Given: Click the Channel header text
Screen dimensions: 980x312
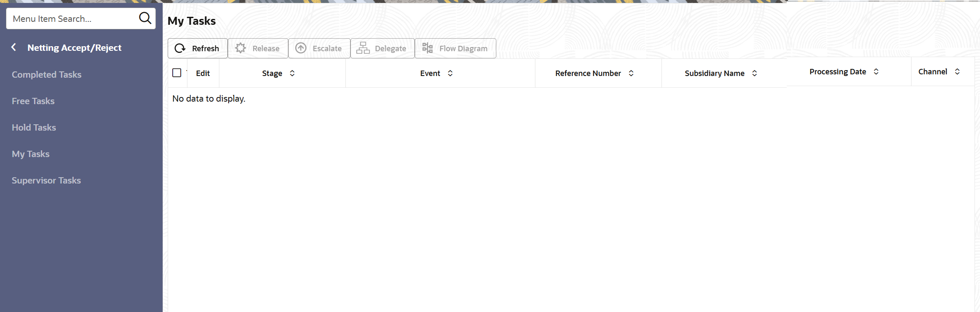Looking at the screenshot, I should (x=933, y=71).
